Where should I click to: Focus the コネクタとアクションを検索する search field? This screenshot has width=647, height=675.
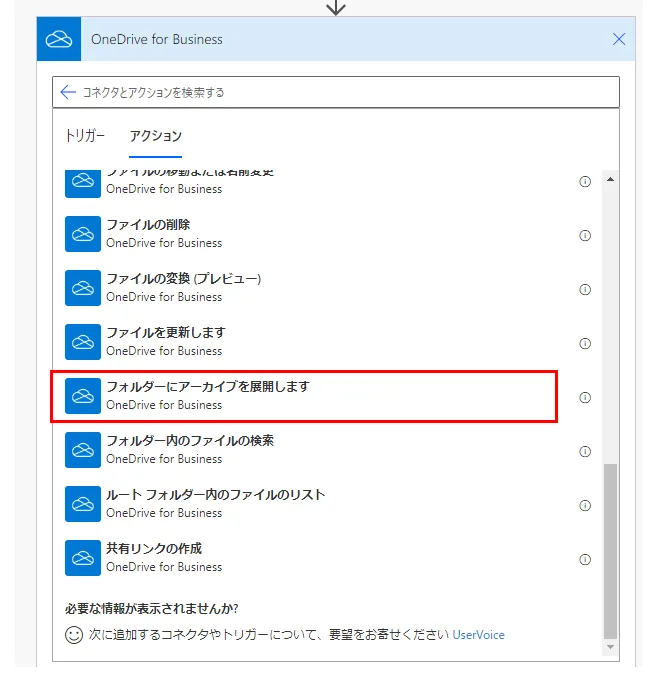[336, 92]
